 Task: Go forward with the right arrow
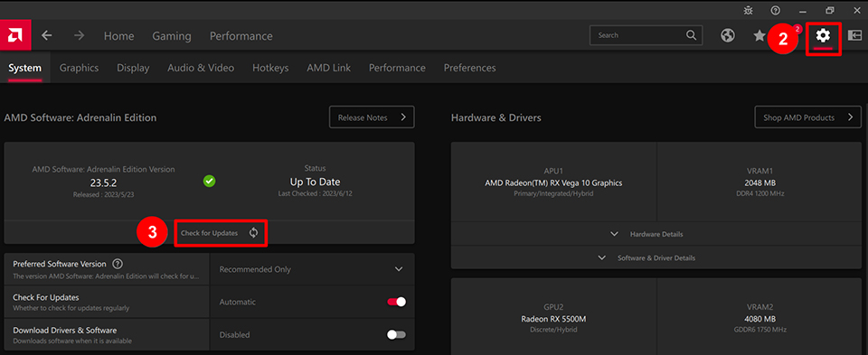(80, 35)
